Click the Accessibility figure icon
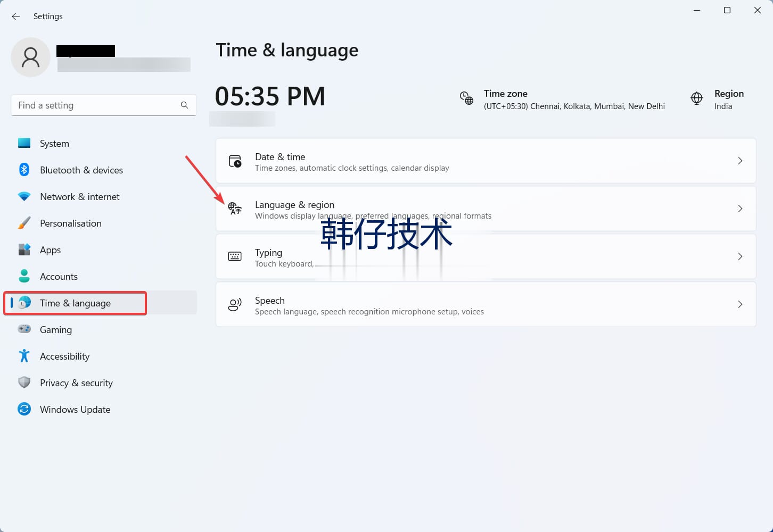 click(x=24, y=356)
